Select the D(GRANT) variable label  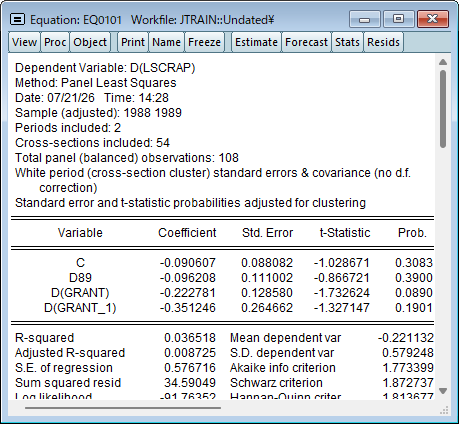click(80, 293)
